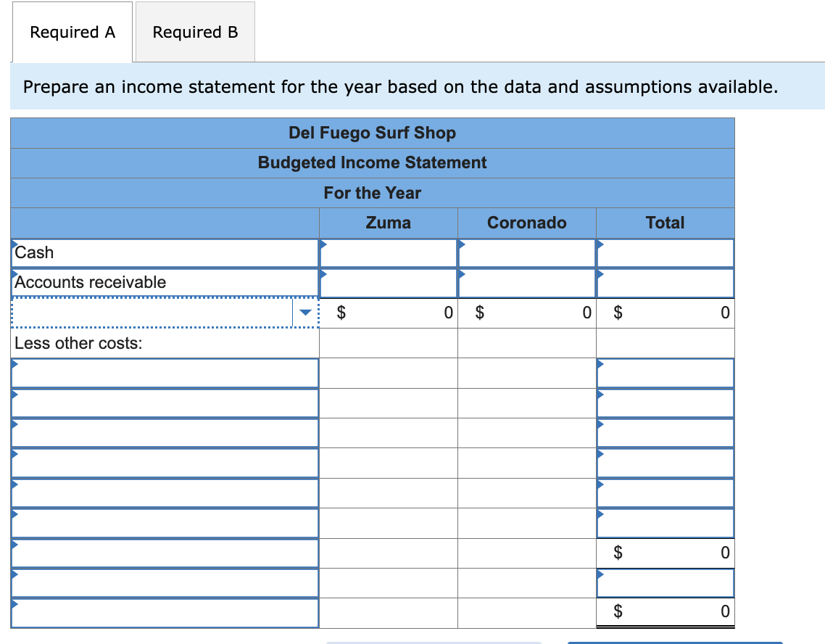Switch to the Required B tab
This screenshot has width=825, height=644.
[194, 32]
